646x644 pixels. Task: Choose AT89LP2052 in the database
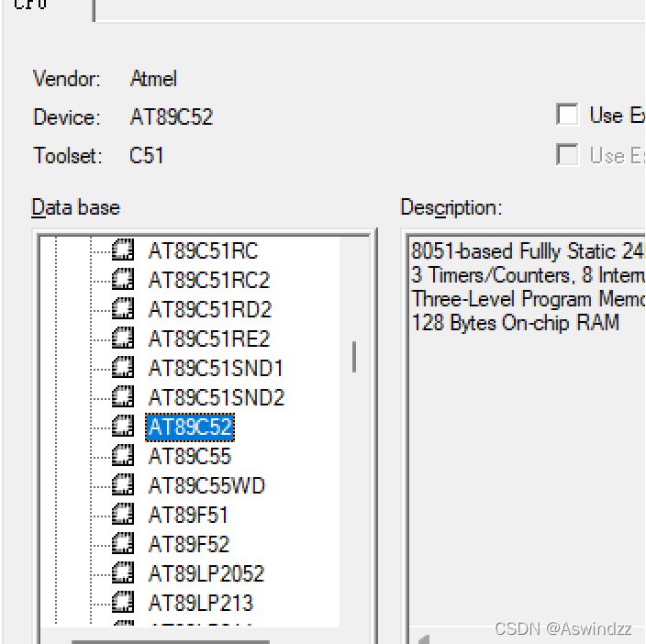pyautogui.click(x=206, y=574)
